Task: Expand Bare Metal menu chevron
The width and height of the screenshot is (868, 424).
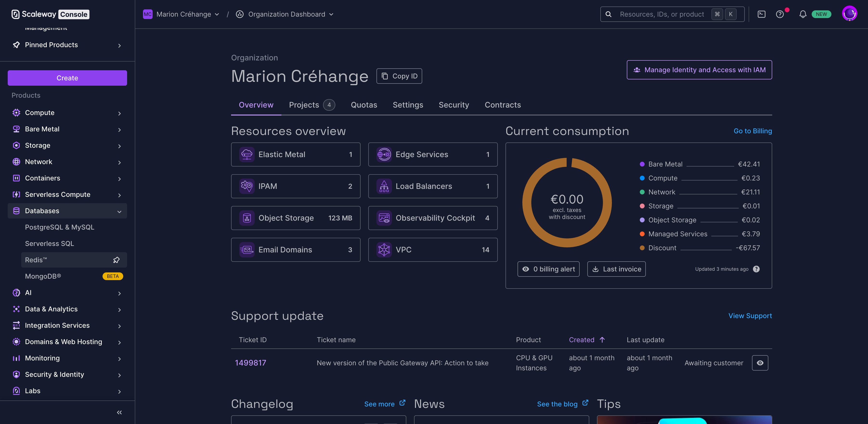Action: coord(119,130)
